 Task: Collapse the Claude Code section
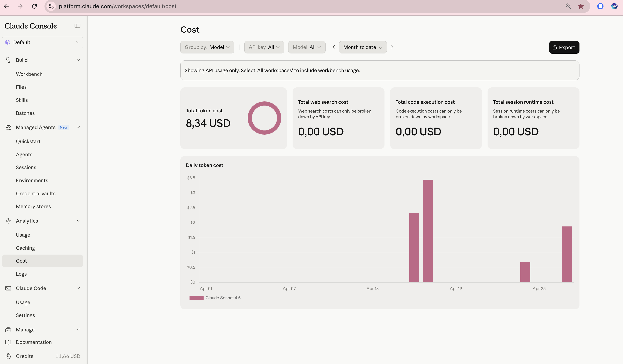78,288
